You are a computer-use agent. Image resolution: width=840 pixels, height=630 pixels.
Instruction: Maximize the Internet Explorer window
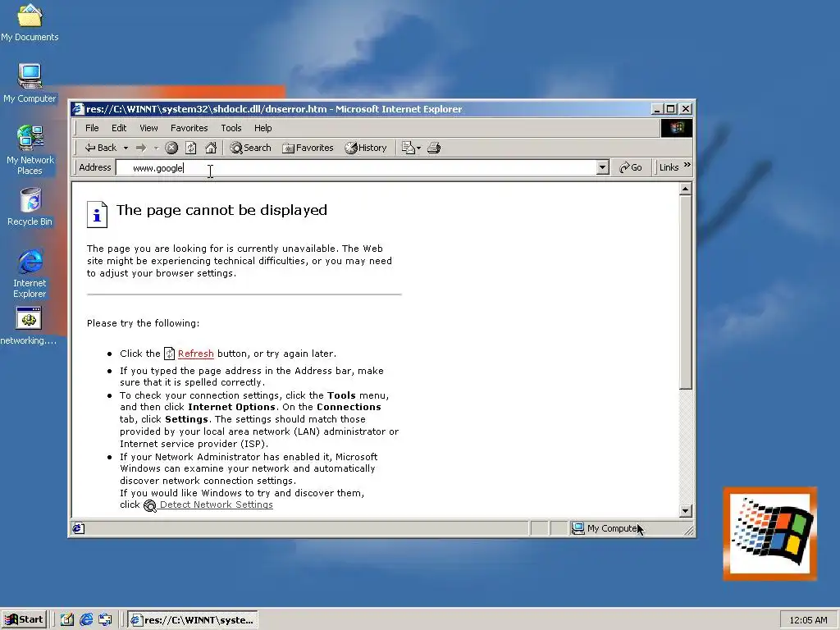671,109
